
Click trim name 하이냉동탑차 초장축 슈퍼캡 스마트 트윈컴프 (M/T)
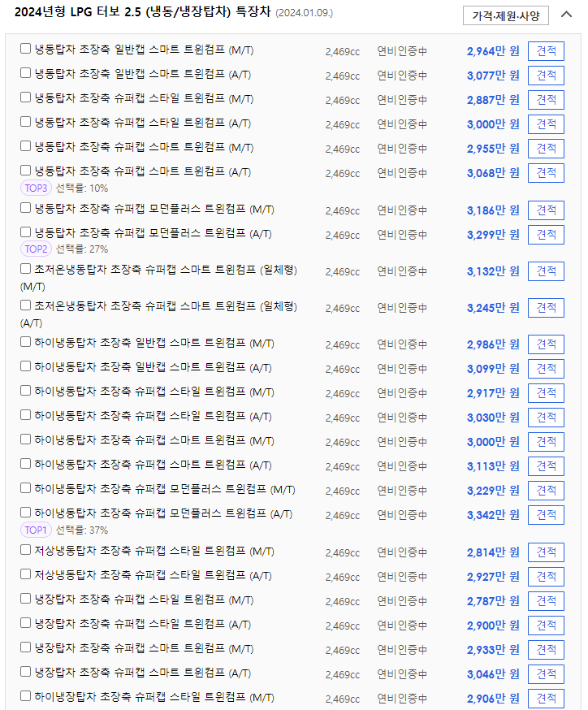(x=154, y=440)
